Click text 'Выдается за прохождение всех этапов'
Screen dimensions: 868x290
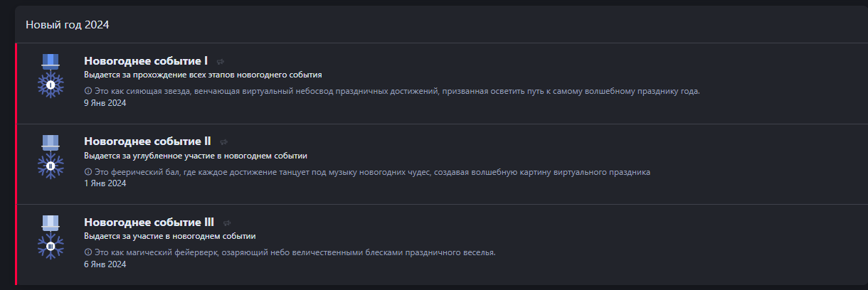155,75
